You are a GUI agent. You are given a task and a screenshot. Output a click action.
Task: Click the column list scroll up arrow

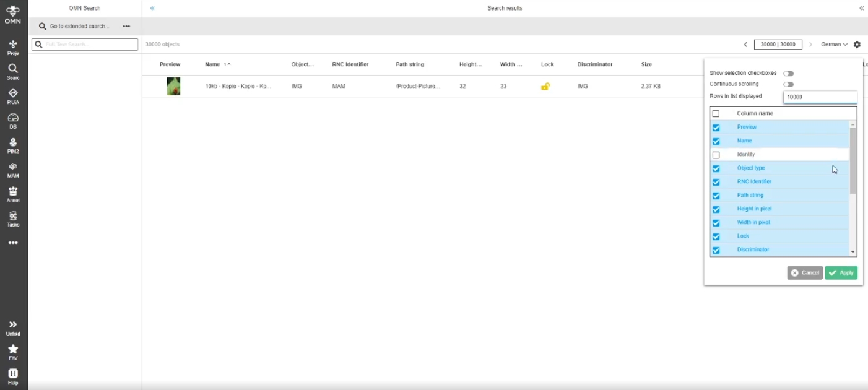[x=853, y=124]
